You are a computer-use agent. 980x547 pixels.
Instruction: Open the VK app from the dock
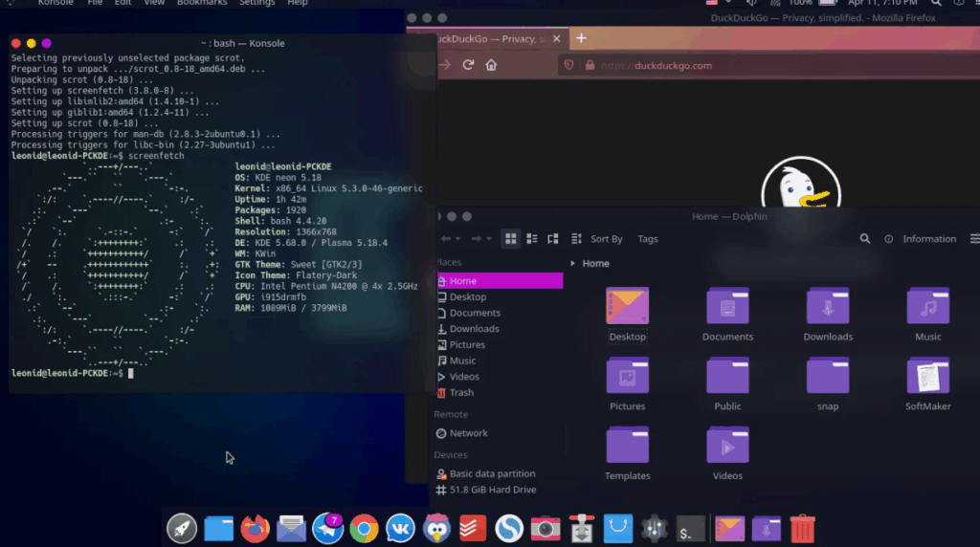click(x=400, y=527)
